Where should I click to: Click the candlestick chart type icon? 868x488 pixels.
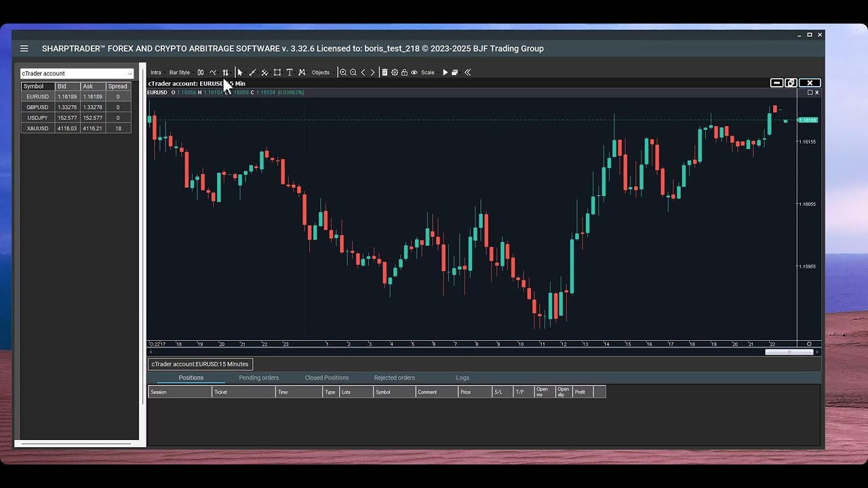coord(201,73)
